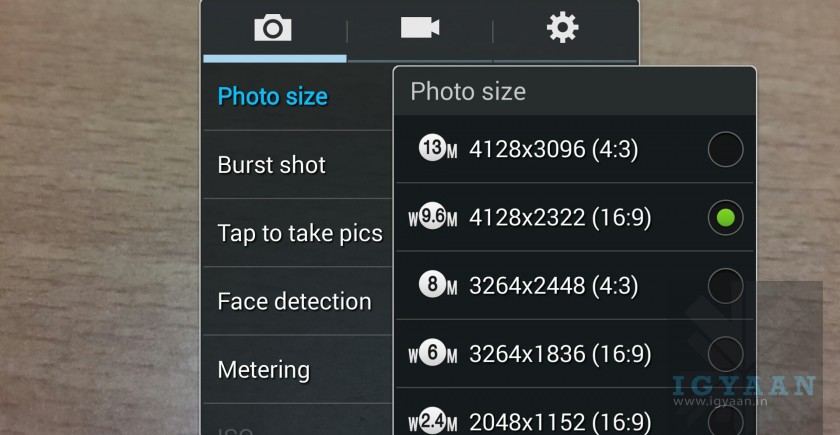
Task: Select the 4128x3096 (4:3) radio button
Action: point(725,150)
